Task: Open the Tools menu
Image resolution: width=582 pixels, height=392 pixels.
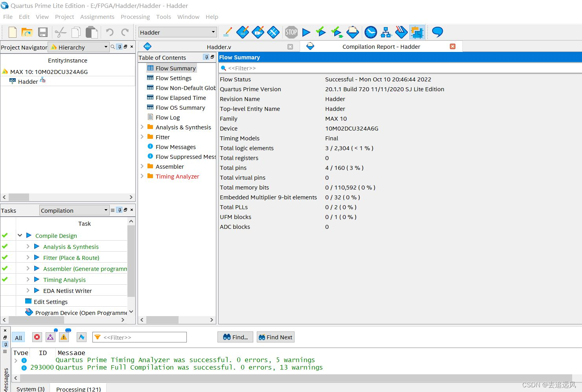Action: coord(164,17)
